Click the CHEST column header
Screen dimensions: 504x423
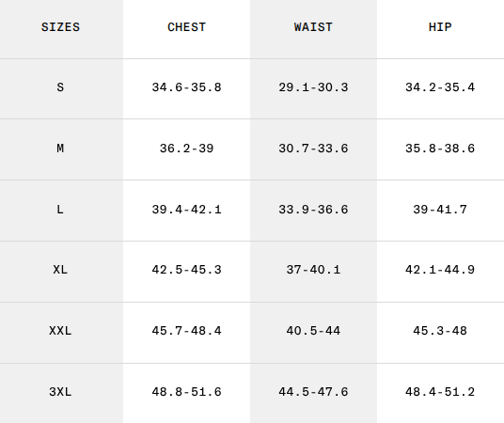pyautogui.click(x=187, y=27)
